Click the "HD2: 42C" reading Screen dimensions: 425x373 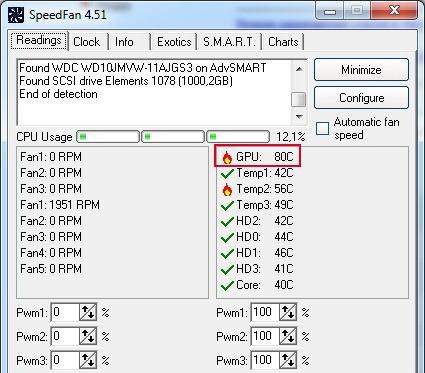pos(265,221)
